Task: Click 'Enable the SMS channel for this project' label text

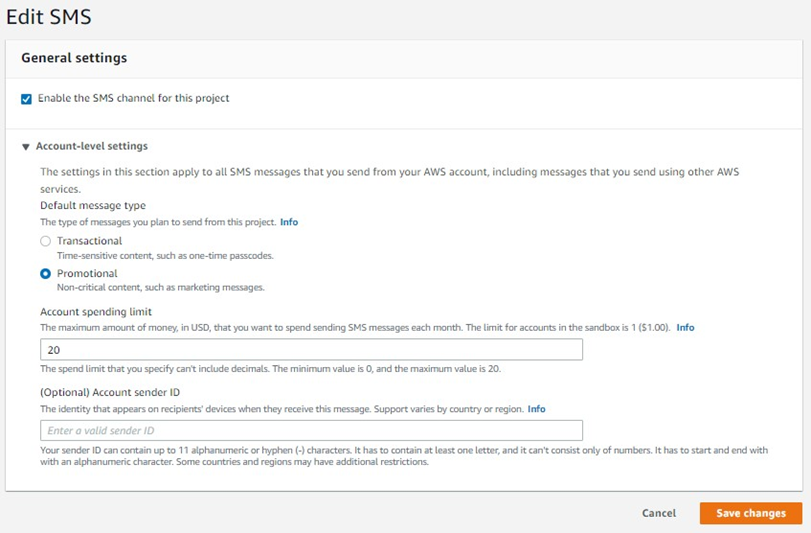Action: [133, 99]
